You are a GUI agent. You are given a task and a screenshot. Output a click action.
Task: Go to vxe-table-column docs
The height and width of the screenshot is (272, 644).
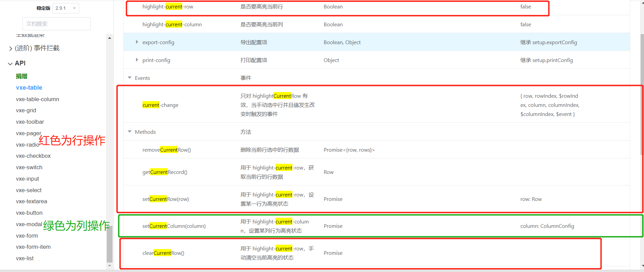37,99
